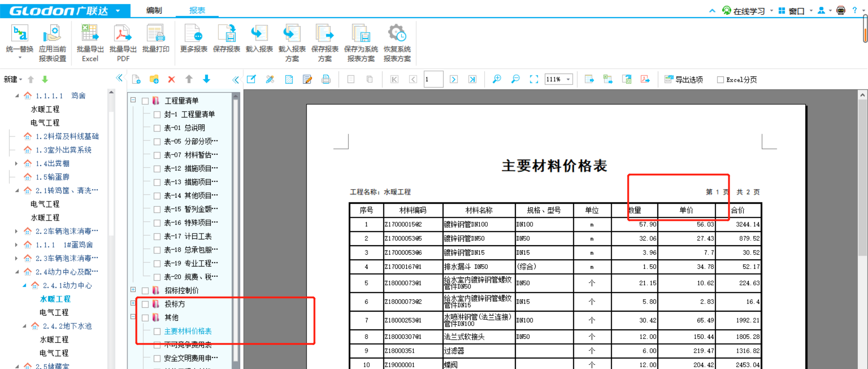Check the 工程量清单 group checkbox

click(145, 101)
